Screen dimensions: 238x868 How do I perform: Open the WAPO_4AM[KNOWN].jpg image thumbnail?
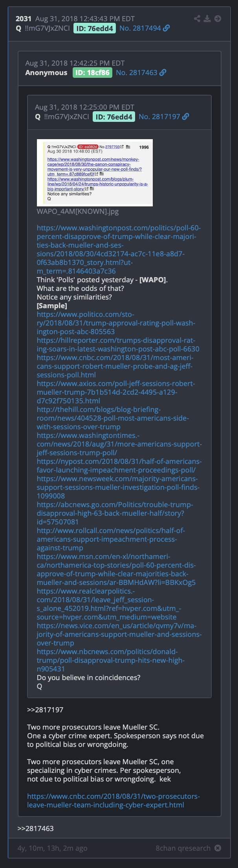95,173
